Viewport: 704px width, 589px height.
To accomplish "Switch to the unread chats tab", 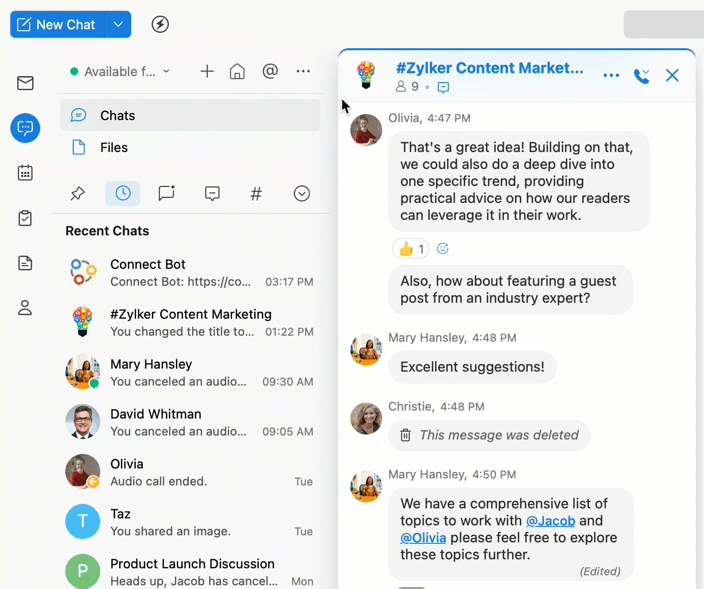I will coord(167,193).
